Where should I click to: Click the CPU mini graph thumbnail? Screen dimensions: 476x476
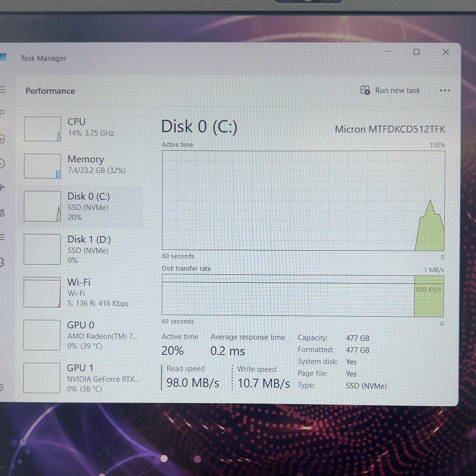[43, 129]
